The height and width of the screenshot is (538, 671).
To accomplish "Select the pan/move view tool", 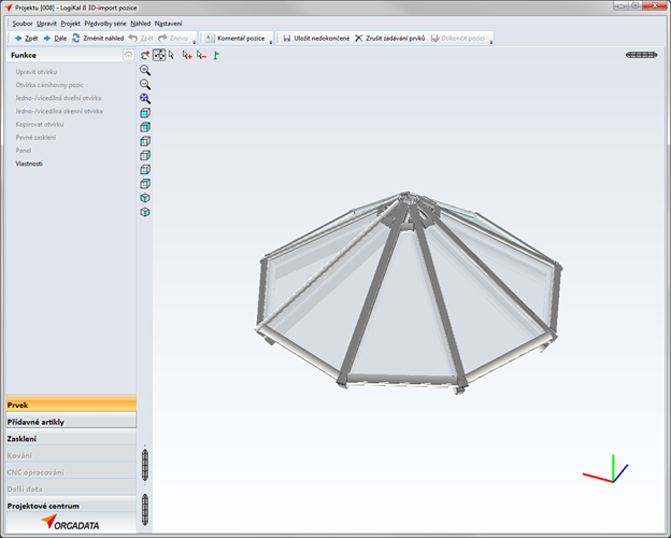I will point(159,55).
